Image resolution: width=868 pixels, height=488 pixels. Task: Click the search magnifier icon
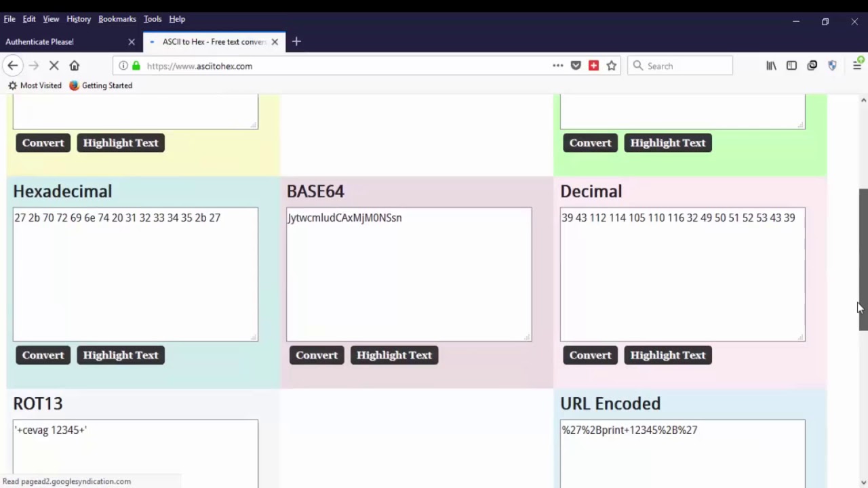click(x=637, y=66)
